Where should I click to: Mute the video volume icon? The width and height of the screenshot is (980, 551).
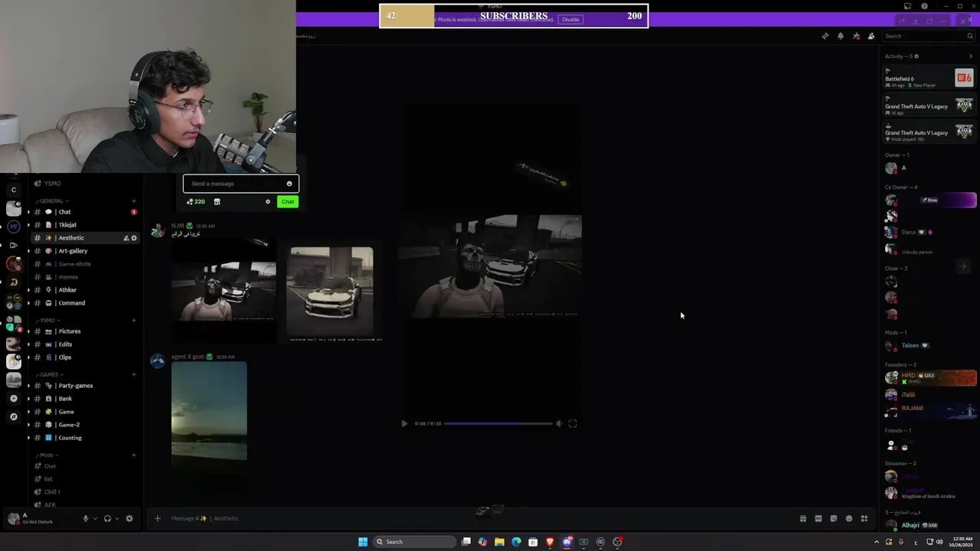[x=559, y=423]
